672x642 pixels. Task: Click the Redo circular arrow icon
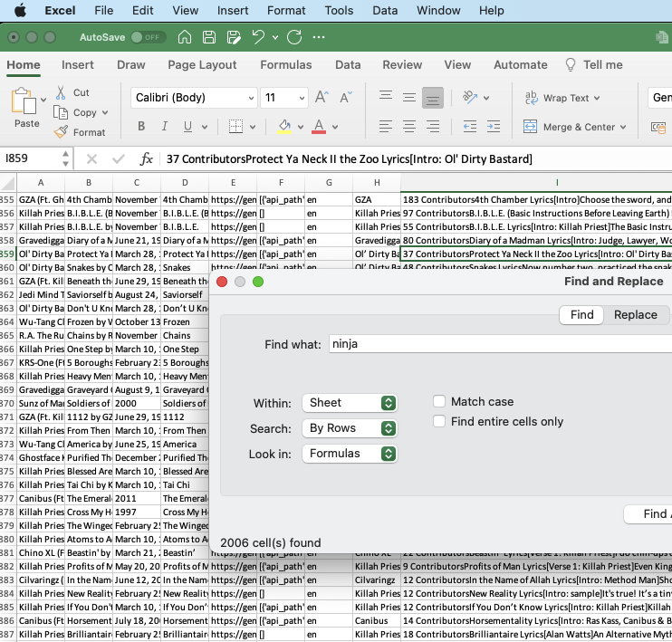coord(294,37)
